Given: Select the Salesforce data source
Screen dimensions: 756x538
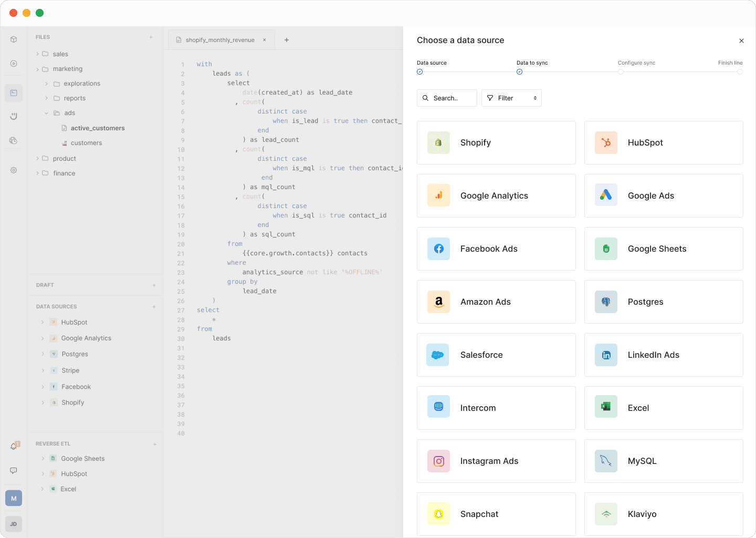Looking at the screenshot, I should click(x=496, y=355).
